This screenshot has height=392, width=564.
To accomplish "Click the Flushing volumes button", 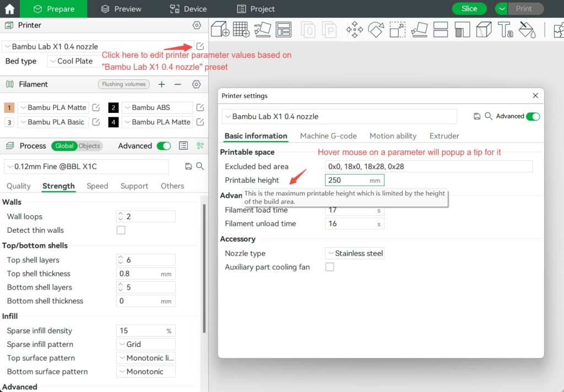I will tap(123, 84).
